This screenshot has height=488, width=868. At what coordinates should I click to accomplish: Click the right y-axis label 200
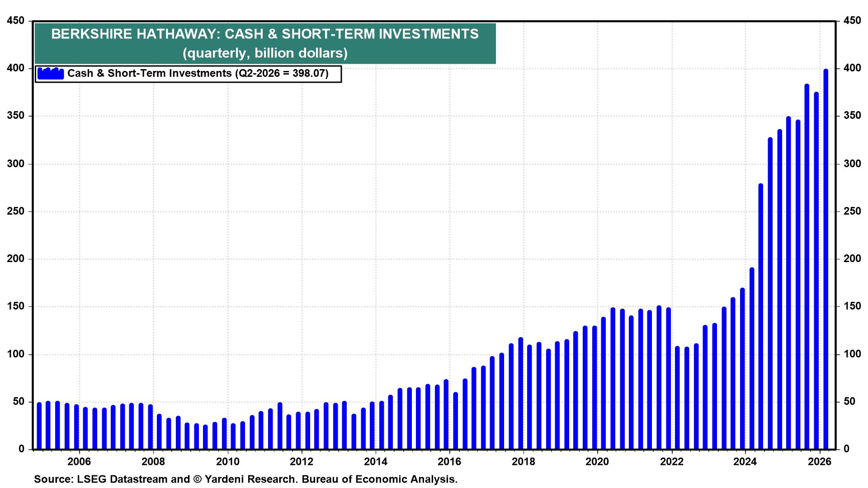tap(852, 259)
